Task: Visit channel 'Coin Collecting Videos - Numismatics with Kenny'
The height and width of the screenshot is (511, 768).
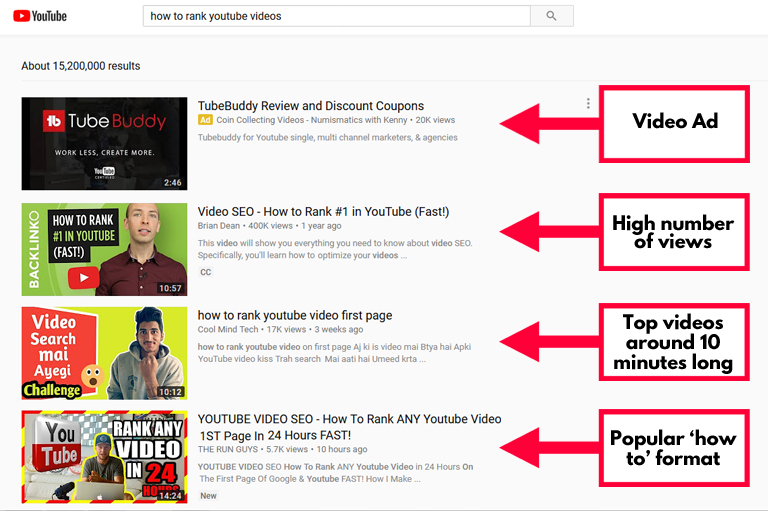Action: click(x=312, y=120)
